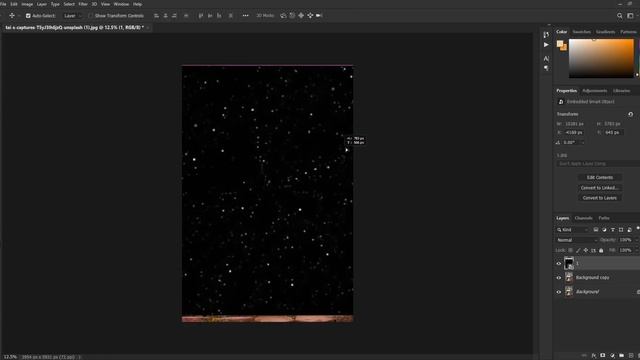The image size is (640, 360).
Task: Click the align bottom edges icon
Action: tap(219, 16)
